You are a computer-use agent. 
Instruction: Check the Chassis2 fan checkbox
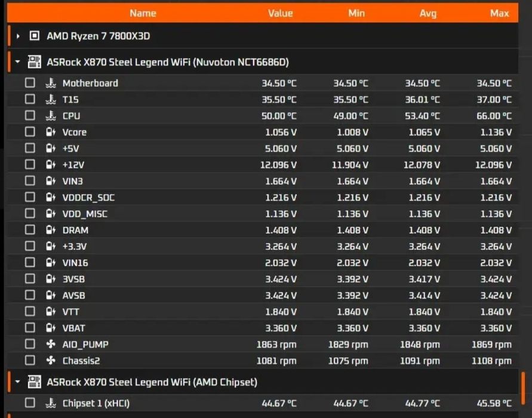pos(30,360)
